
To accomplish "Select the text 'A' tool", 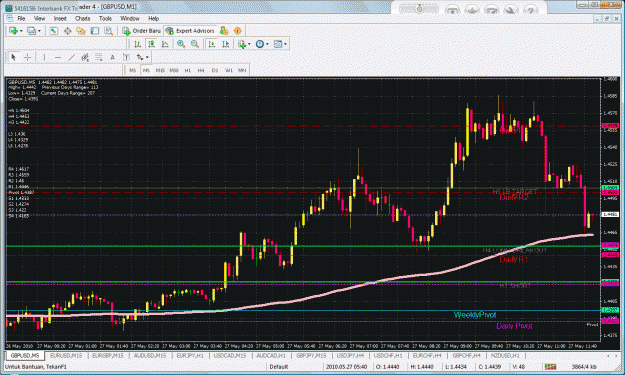I will coord(112,57).
